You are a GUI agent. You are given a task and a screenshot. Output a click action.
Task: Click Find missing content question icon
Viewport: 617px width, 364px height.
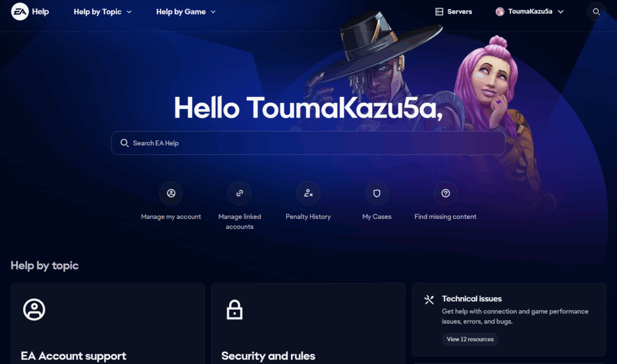(445, 193)
